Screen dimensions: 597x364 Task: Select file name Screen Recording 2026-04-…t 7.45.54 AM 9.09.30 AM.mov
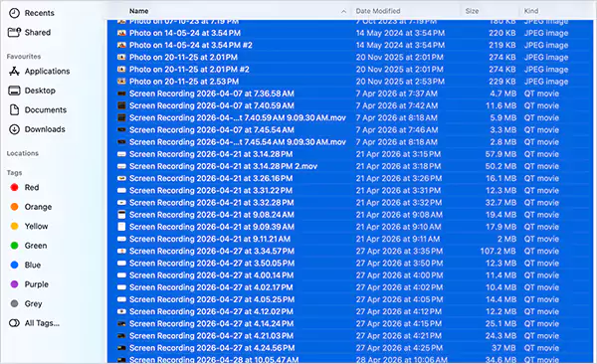[238, 142]
